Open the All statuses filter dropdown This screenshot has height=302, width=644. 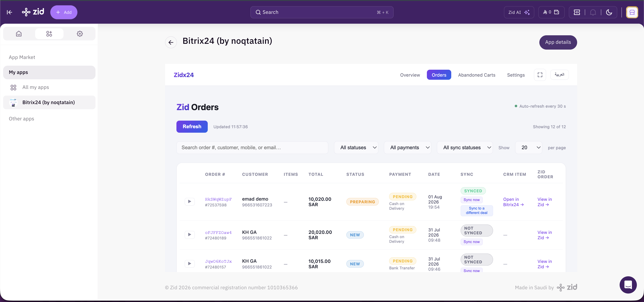click(x=356, y=148)
